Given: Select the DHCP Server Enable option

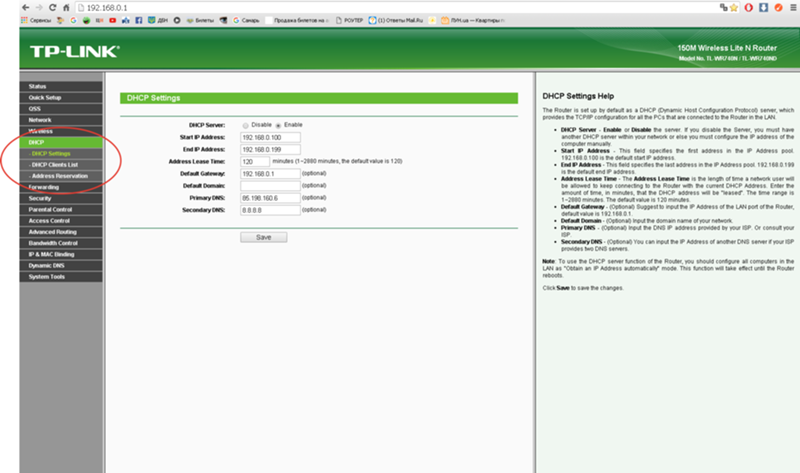Looking at the screenshot, I should [278, 126].
